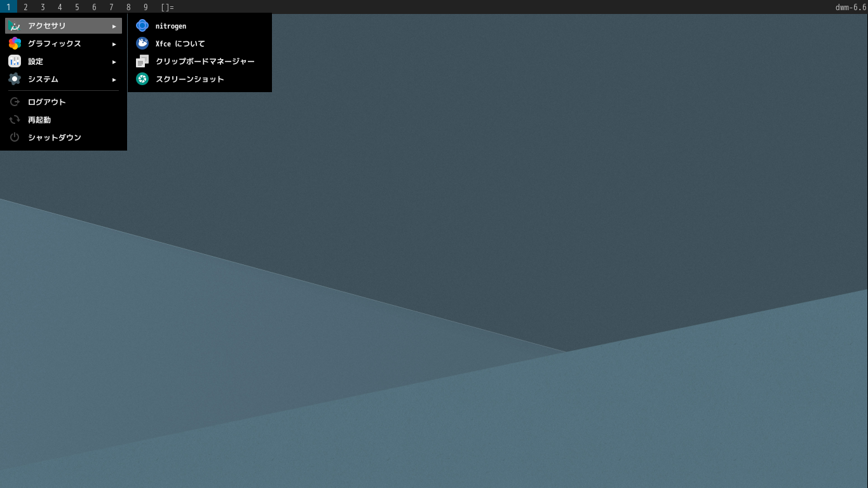Click the システム gear icon

click(15, 79)
